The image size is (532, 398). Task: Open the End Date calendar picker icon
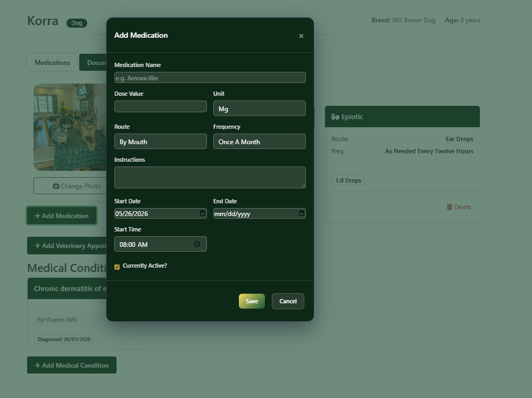click(x=301, y=213)
